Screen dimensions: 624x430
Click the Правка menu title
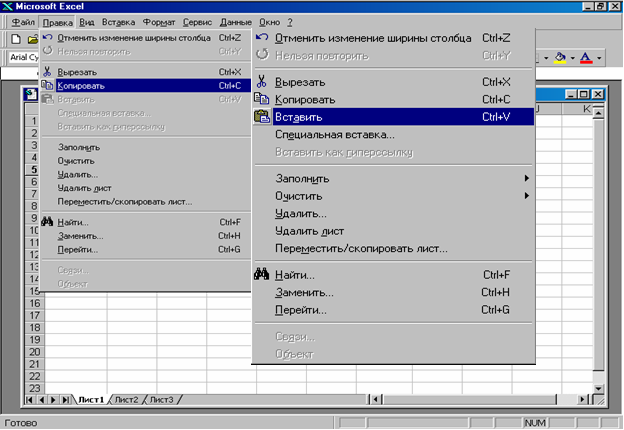click(x=58, y=22)
